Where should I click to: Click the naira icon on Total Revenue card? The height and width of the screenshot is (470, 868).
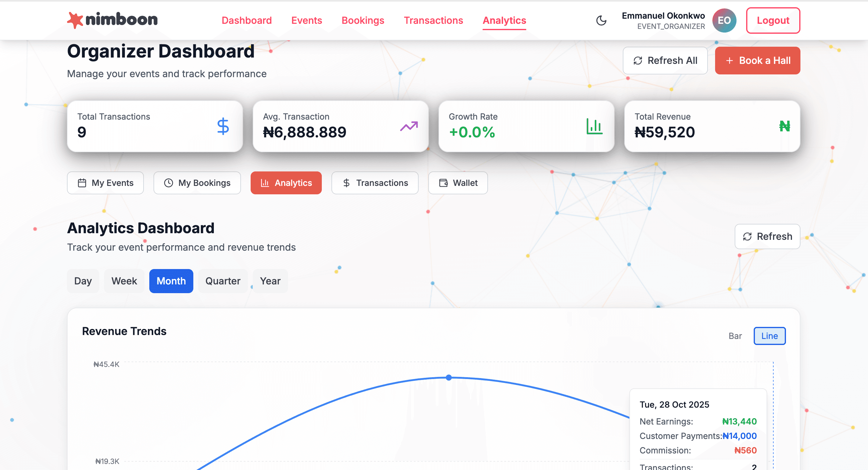pyautogui.click(x=785, y=126)
